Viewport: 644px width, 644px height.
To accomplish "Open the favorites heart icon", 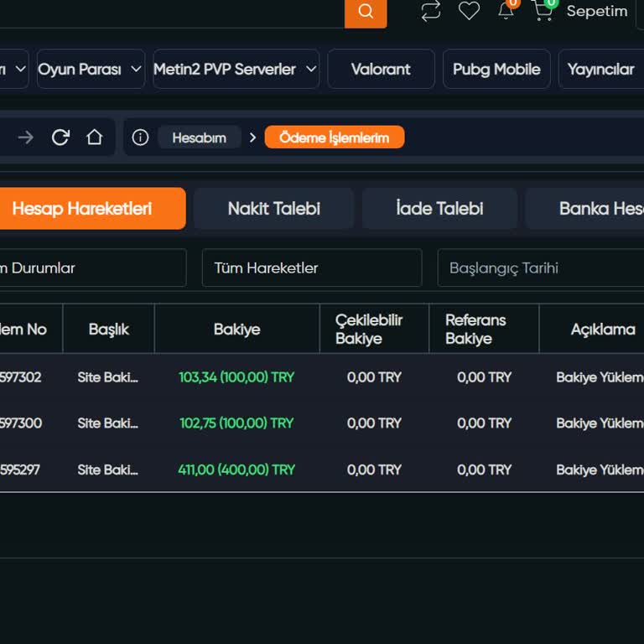I will point(470,11).
